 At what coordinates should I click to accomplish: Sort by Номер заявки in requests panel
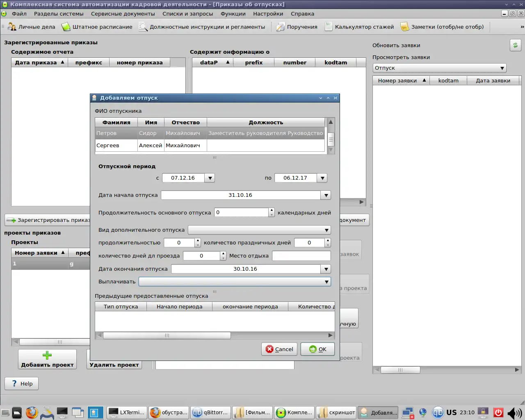pyautogui.click(x=401, y=81)
